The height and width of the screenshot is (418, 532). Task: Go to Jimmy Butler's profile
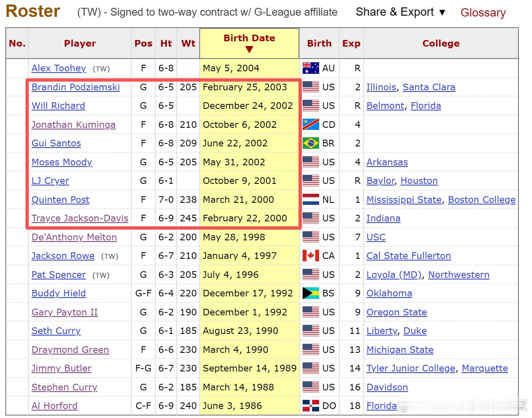tap(61, 369)
